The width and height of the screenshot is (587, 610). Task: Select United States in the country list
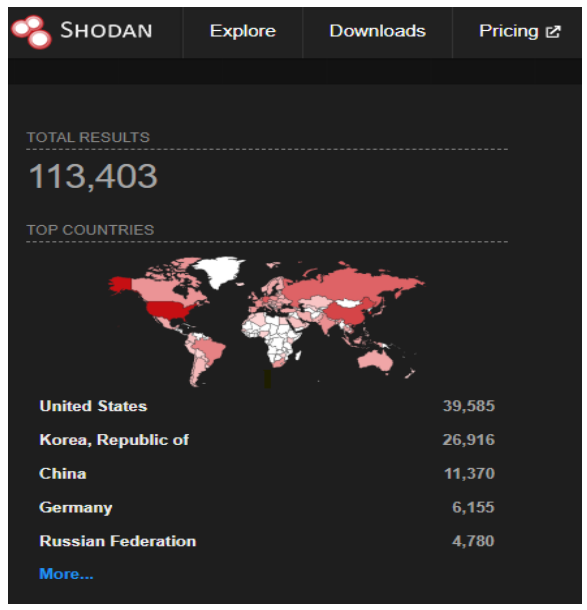93,406
